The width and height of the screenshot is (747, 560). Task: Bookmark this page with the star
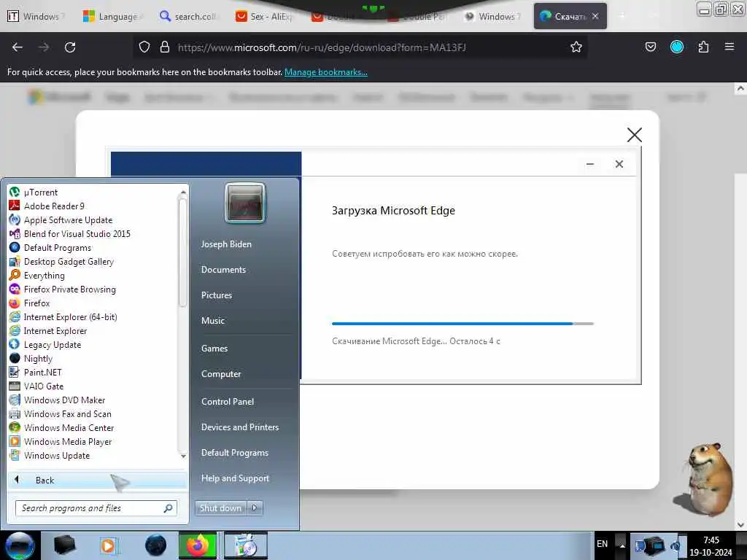(576, 47)
